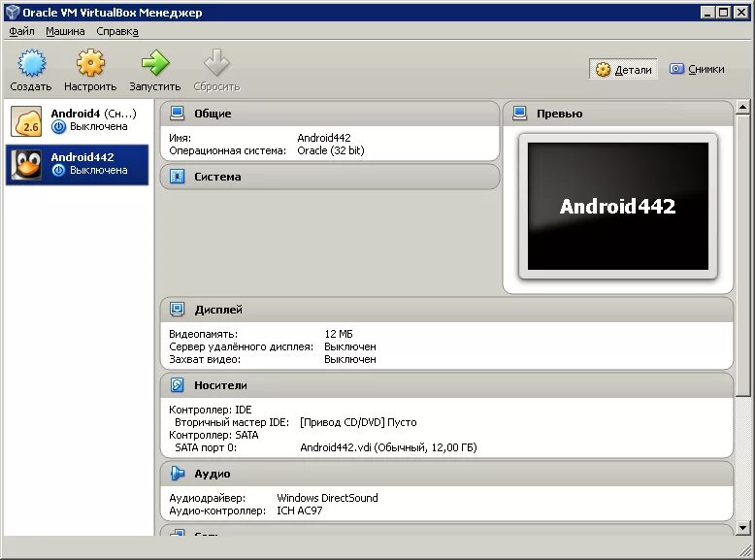755x560 pixels.
Task: Click the power-state icon under Android442
Action: coord(58,171)
